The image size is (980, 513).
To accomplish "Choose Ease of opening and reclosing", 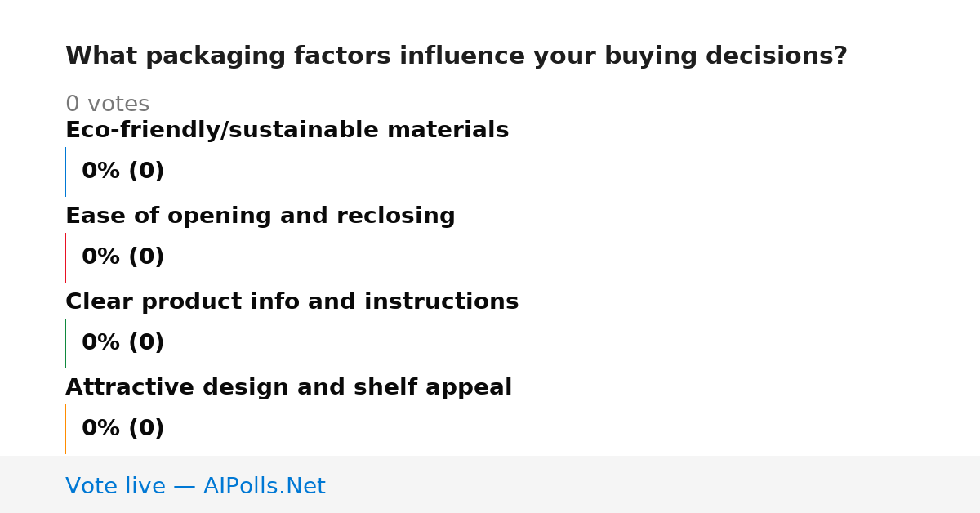I will click(x=260, y=216).
